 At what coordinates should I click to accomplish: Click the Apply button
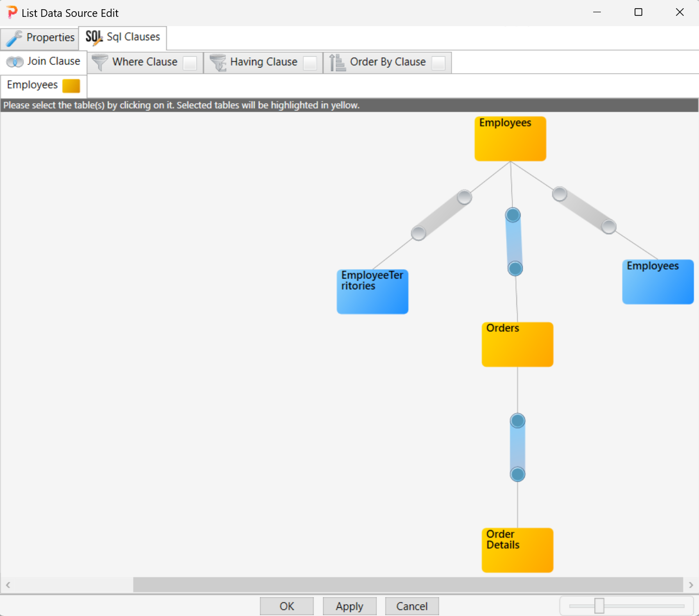(350, 606)
